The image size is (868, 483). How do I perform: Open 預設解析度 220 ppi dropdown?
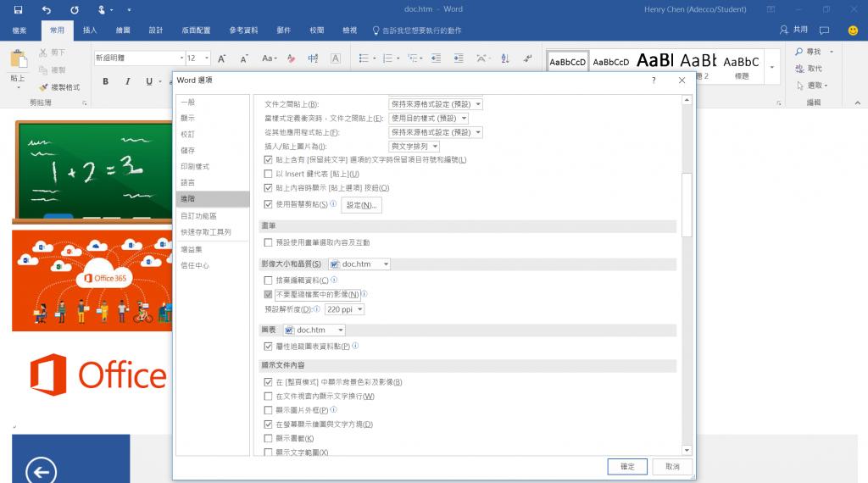tap(344, 309)
